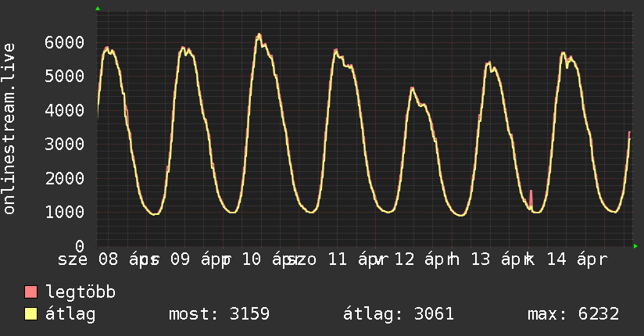Screen dimensions: 644x336
Task: Click the 1000 y-axis label
Action: pos(65,212)
